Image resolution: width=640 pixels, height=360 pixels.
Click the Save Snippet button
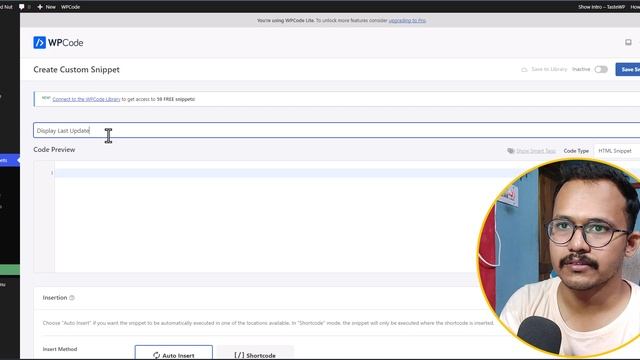pos(628,69)
